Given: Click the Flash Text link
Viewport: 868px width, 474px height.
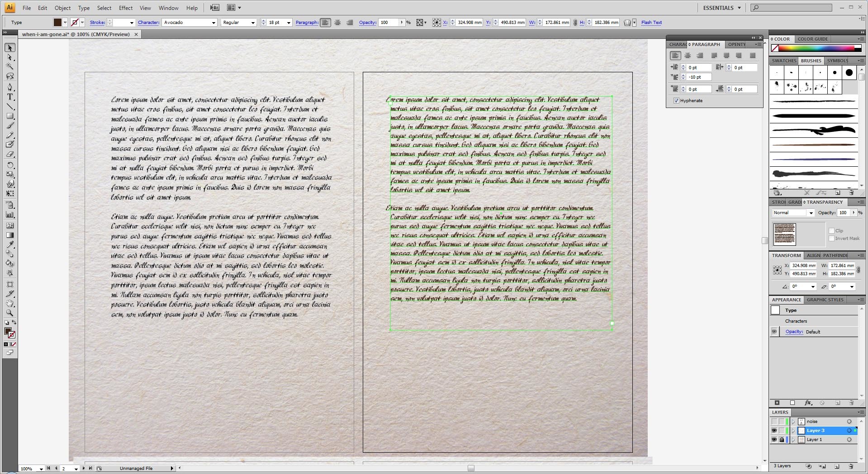Looking at the screenshot, I should coord(651,22).
